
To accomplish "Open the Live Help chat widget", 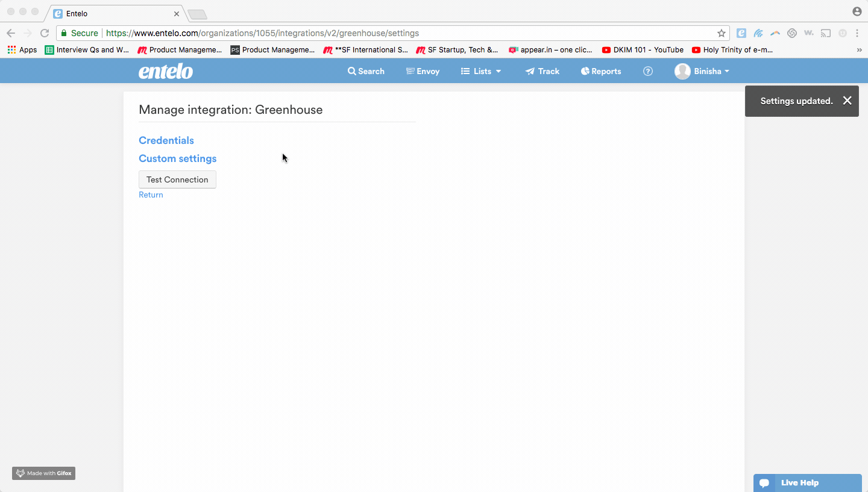I will coord(808,482).
